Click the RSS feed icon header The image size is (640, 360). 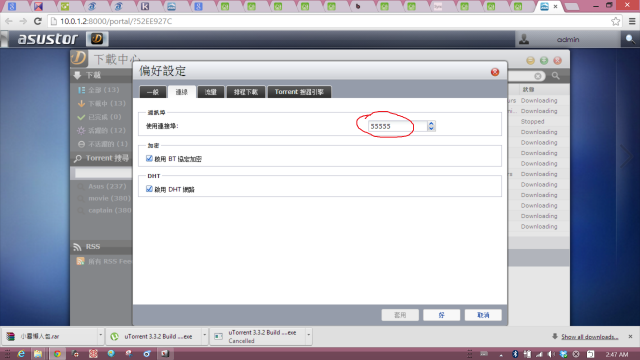coord(77,247)
